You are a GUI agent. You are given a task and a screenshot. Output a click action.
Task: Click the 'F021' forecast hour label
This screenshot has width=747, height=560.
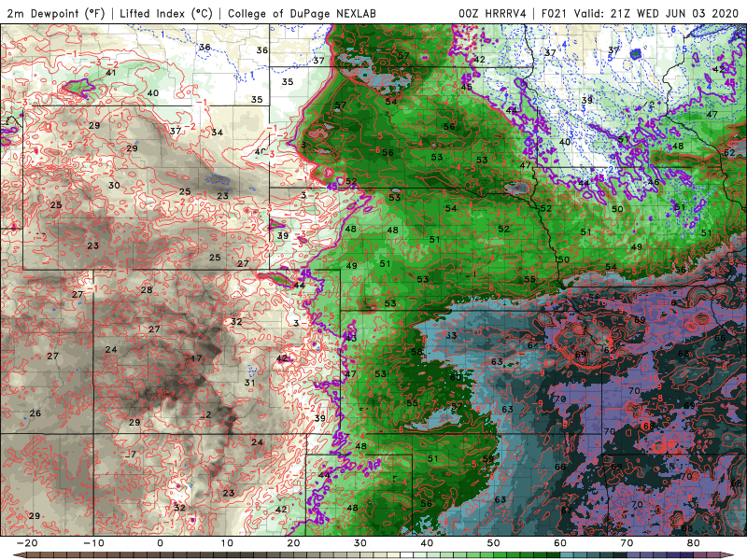pos(554,14)
